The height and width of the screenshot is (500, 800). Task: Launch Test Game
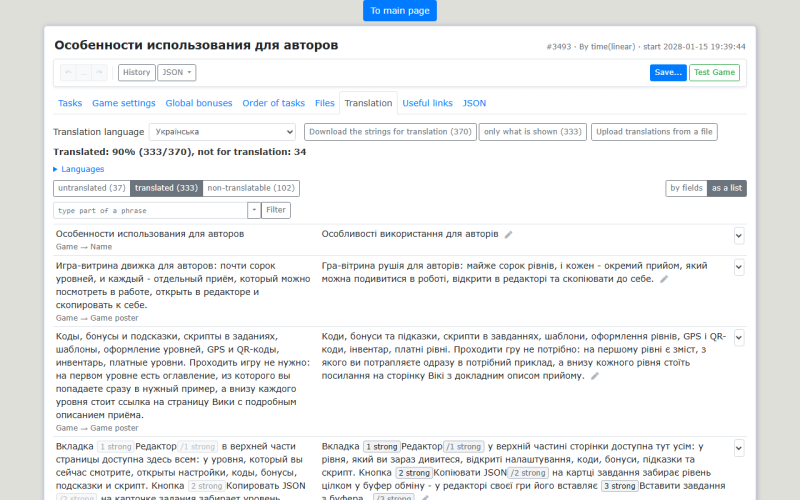click(x=714, y=72)
